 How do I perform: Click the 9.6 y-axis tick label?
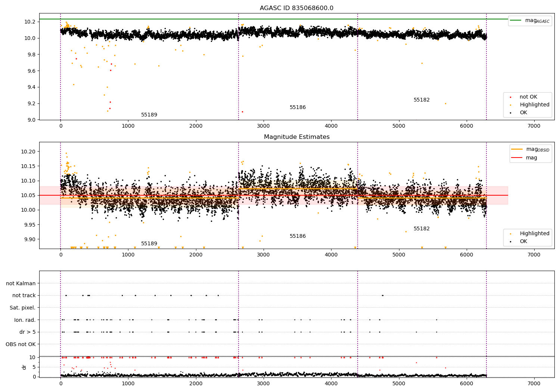tap(31, 71)
